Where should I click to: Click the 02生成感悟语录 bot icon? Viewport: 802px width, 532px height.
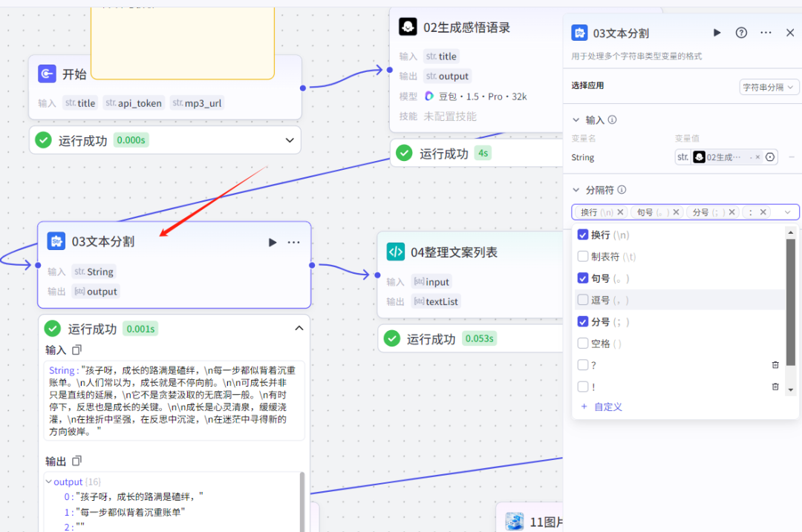point(408,27)
